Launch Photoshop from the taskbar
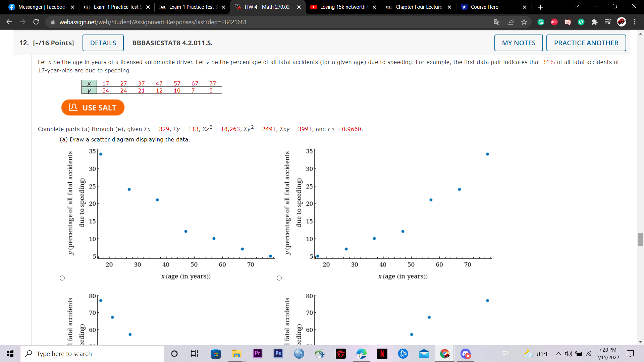The height and width of the screenshot is (362, 644). pos(278,354)
